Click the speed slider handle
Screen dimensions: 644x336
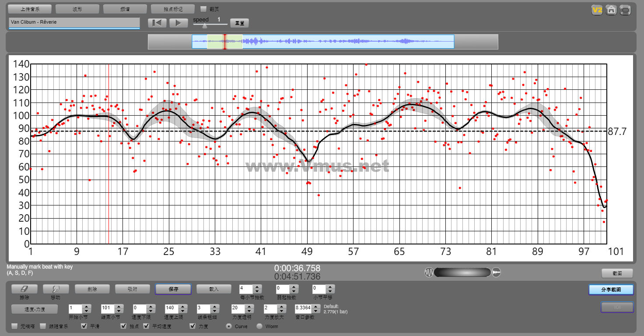tap(205, 26)
